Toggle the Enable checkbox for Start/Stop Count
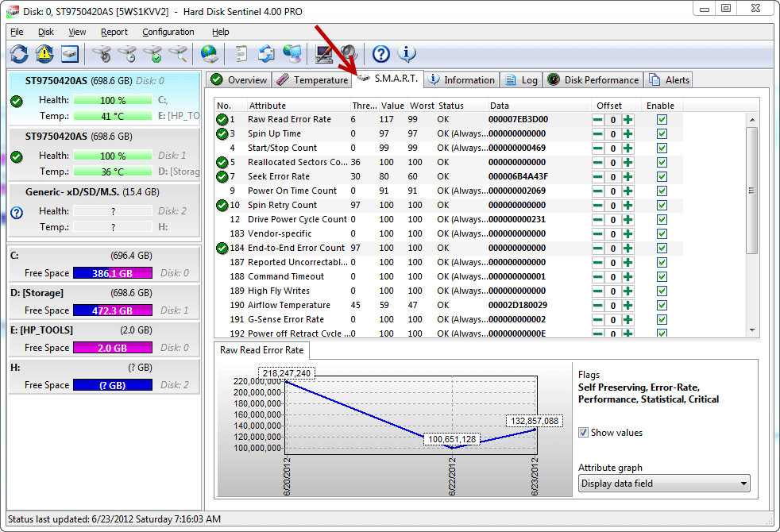This screenshot has width=780, height=532. 662,148
